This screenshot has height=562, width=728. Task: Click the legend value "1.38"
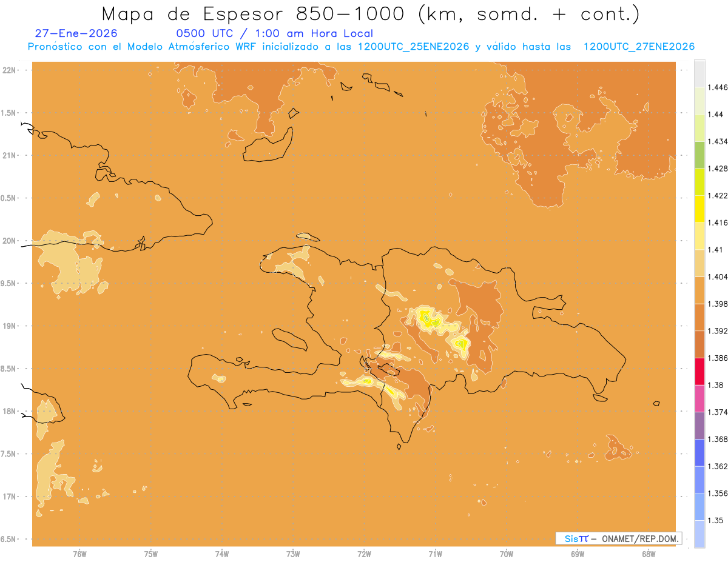click(716, 385)
